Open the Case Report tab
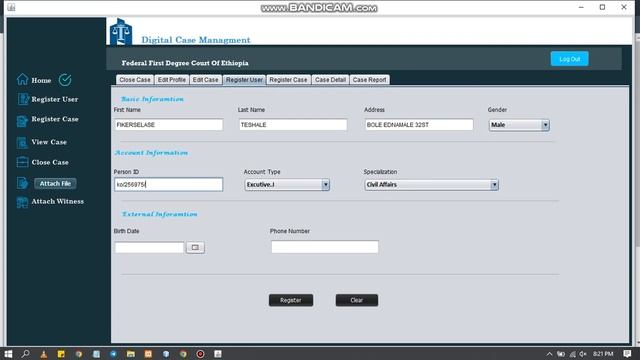The height and width of the screenshot is (360, 640). [x=369, y=80]
